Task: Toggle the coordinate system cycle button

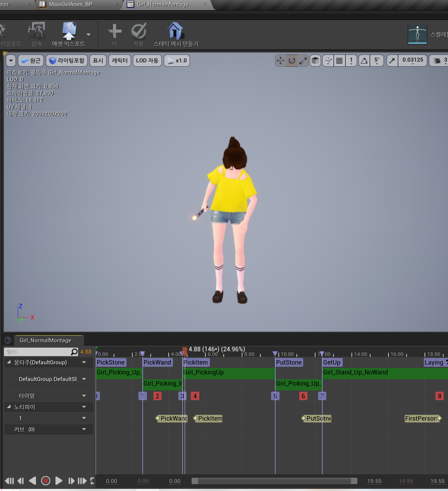Action: [315, 61]
